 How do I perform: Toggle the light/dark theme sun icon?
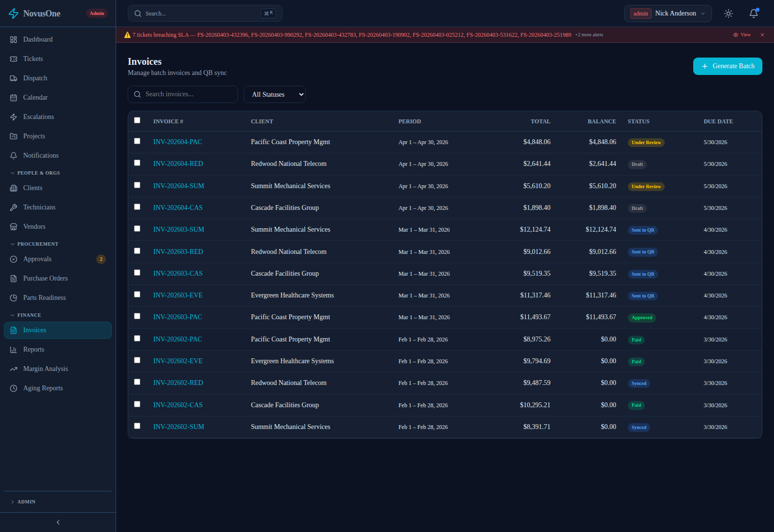[x=729, y=14]
